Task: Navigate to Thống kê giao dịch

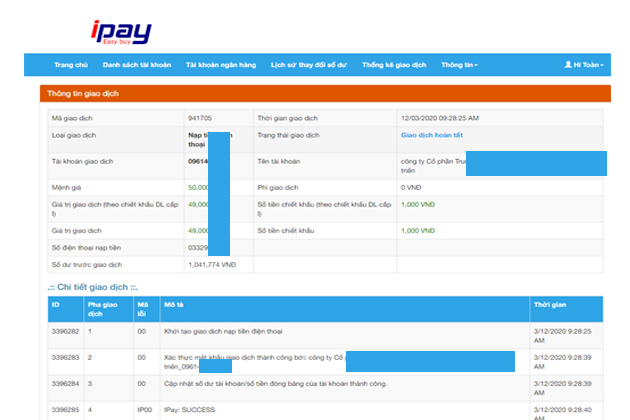Action: pos(394,65)
